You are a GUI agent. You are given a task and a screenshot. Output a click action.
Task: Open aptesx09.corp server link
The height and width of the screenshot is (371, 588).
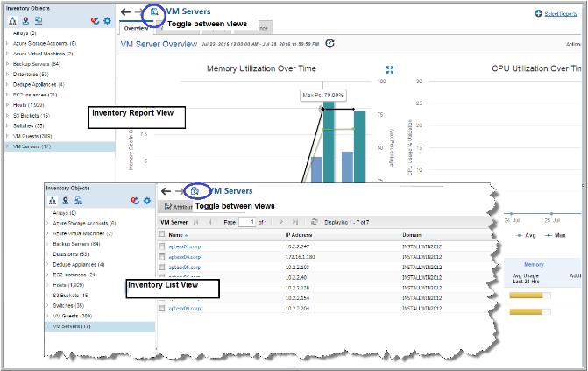tap(184, 309)
